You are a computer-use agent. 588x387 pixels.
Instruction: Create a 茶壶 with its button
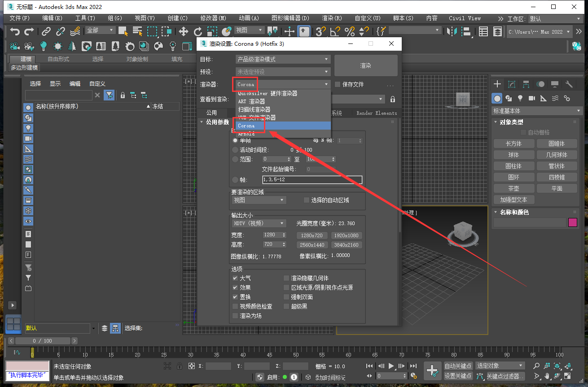point(513,188)
